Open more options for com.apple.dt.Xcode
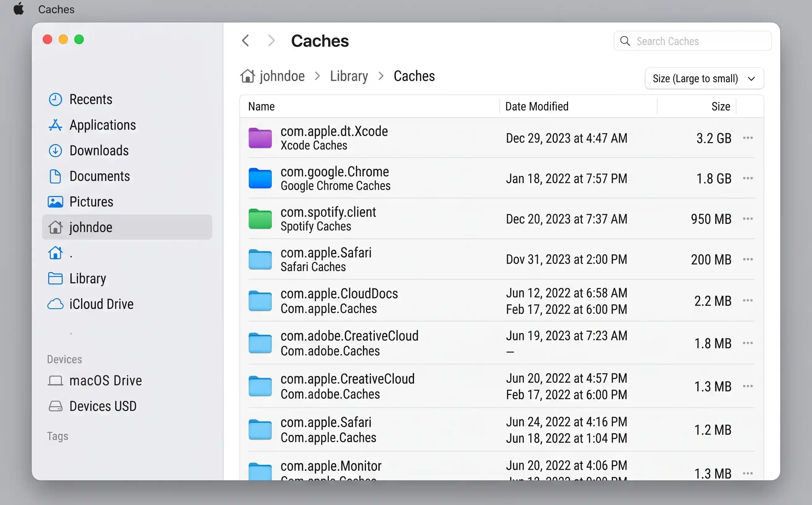Screen dimensions: 812x505 pyautogui.click(x=748, y=138)
